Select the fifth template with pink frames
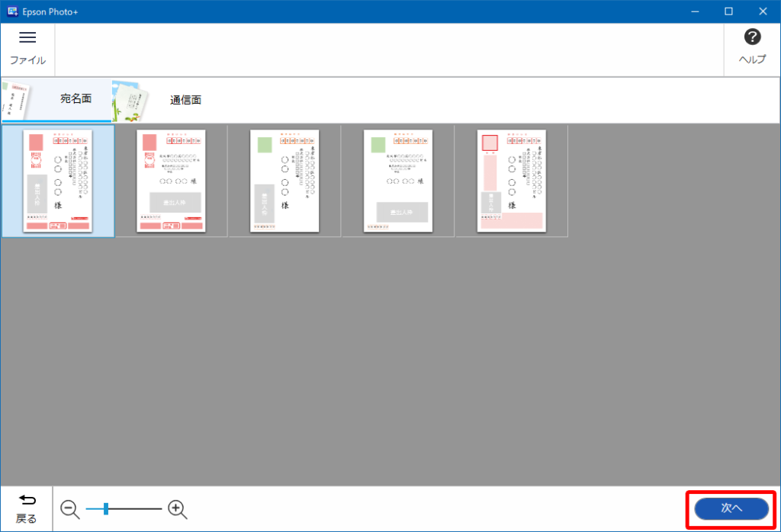This screenshot has width=781, height=532. pos(511,181)
